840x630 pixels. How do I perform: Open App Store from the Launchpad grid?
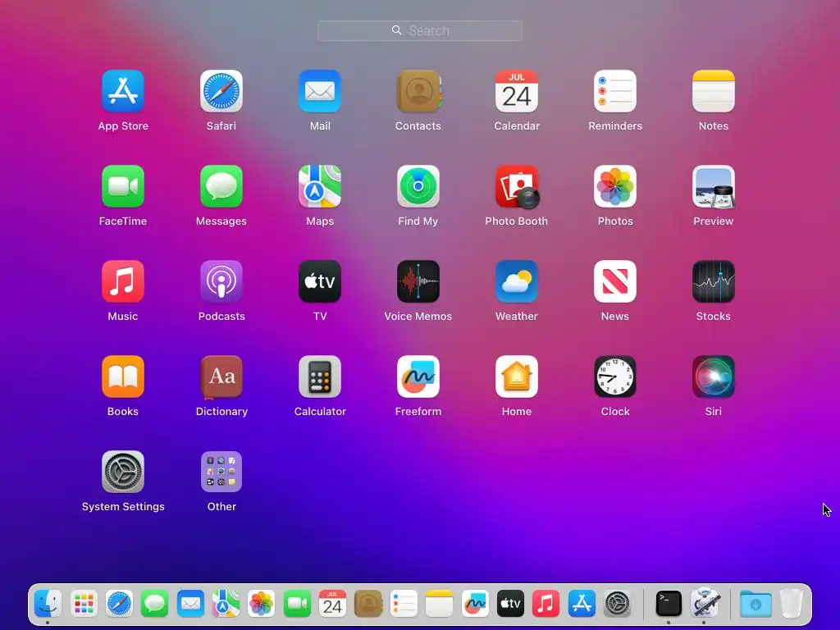(123, 91)
